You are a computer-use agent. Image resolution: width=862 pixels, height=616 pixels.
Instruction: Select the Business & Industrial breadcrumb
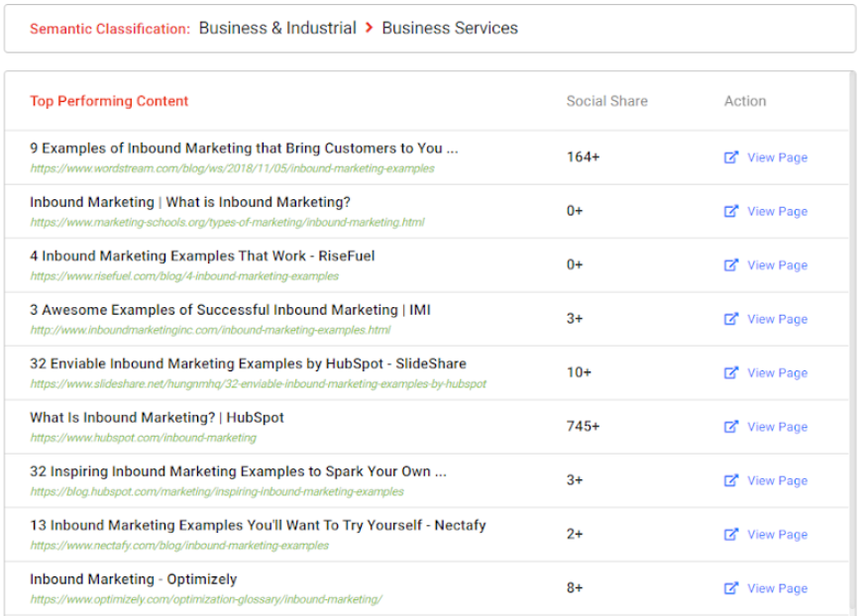click(277, 29)
